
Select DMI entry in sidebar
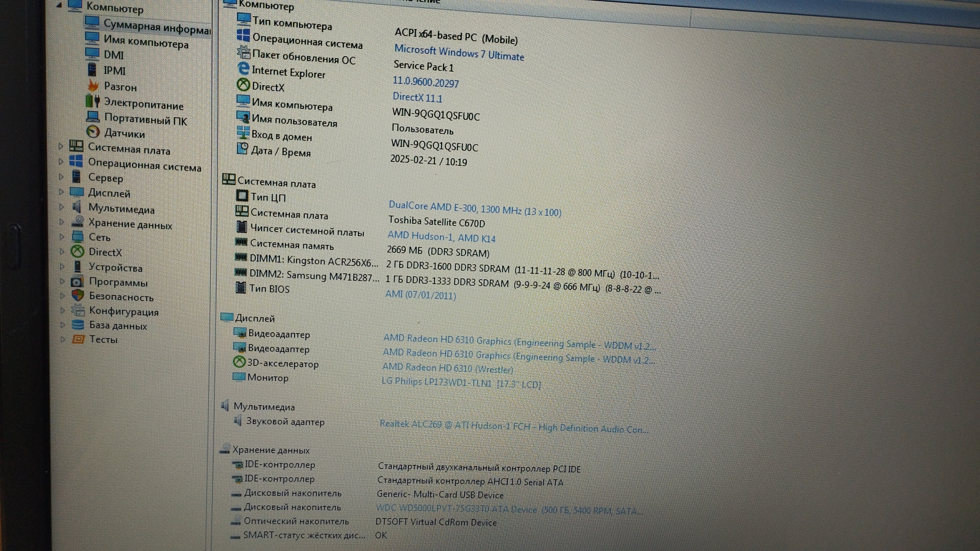point(113,55)
